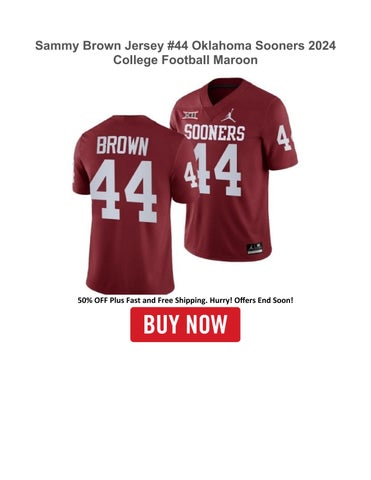
Task: Click the large white 44 on the back jersey
Action: click(124, 191)
